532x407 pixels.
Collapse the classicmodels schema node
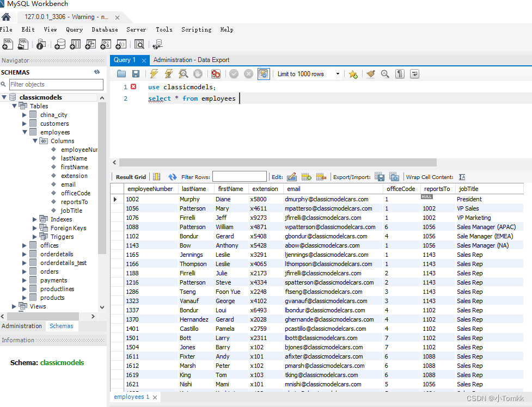4,97
